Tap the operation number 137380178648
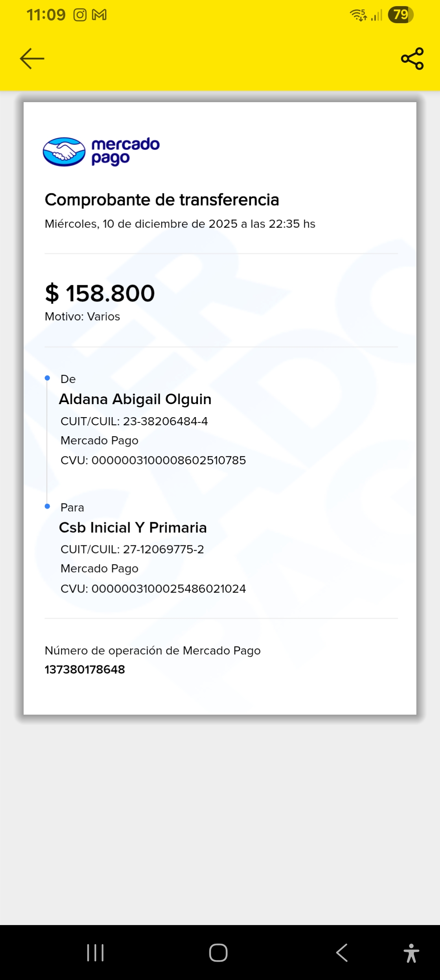Viewport: 440px width, 980px height. [x=85, y=669]
